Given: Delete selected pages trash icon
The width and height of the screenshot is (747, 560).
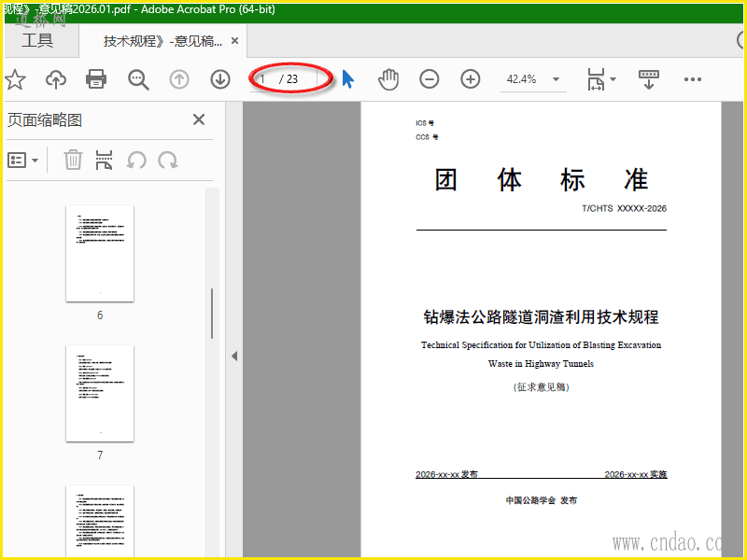Looking at the screenshot, I should [73, 160].
